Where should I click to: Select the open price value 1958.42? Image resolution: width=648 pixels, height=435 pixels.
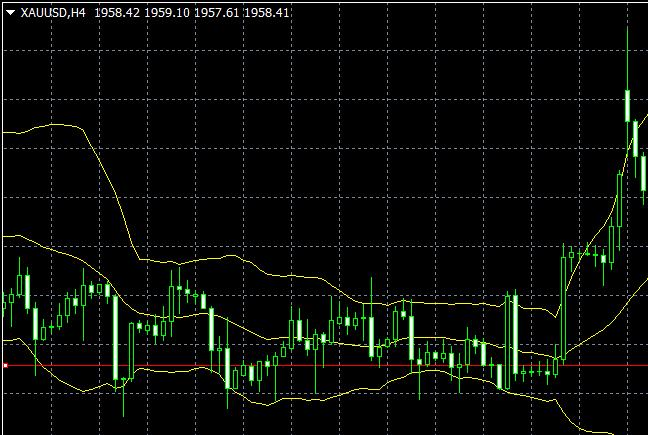tap(117, 13)
